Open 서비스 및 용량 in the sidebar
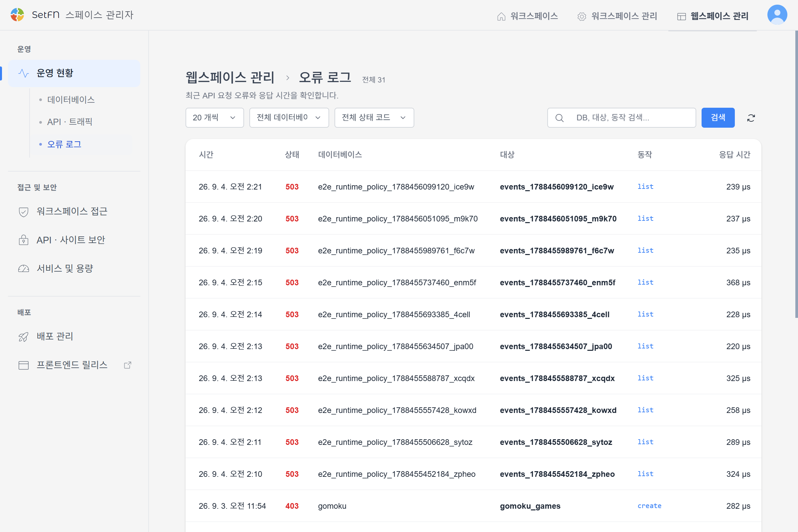 click(74, 269)
